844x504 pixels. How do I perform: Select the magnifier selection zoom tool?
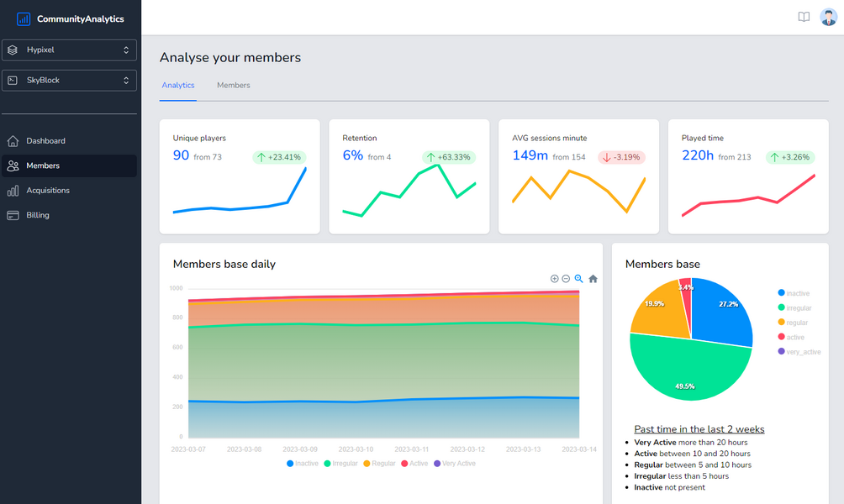(578, 279)
